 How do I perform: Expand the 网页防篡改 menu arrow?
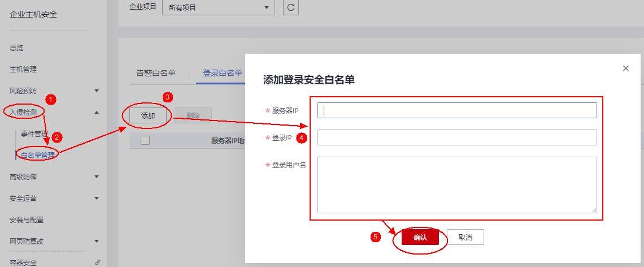point(97,241)
